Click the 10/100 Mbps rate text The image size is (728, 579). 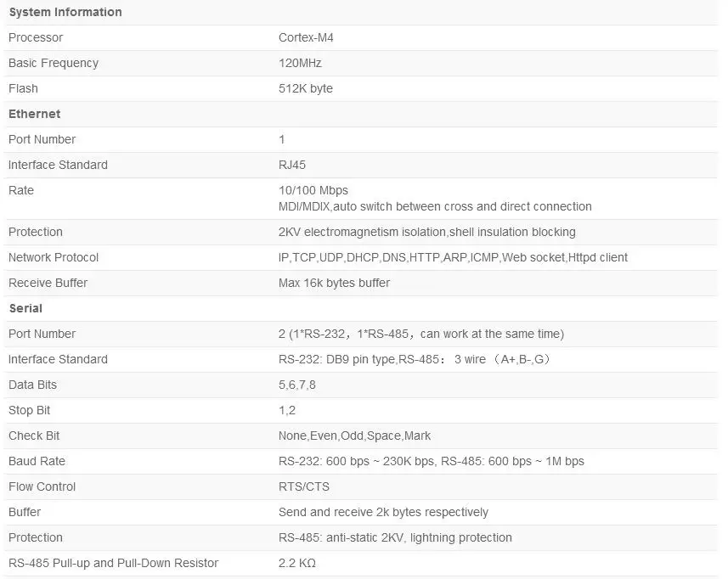click(x=313, y=191)
